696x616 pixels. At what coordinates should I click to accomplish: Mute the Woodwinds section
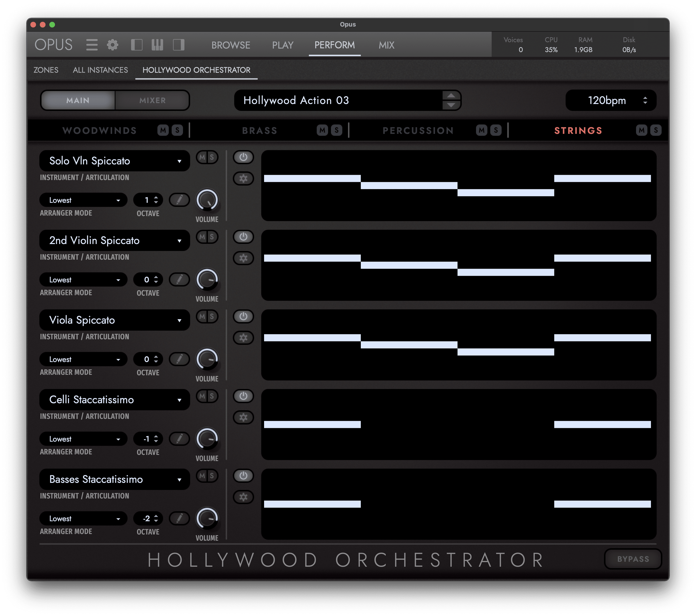(x=163, y=130)
